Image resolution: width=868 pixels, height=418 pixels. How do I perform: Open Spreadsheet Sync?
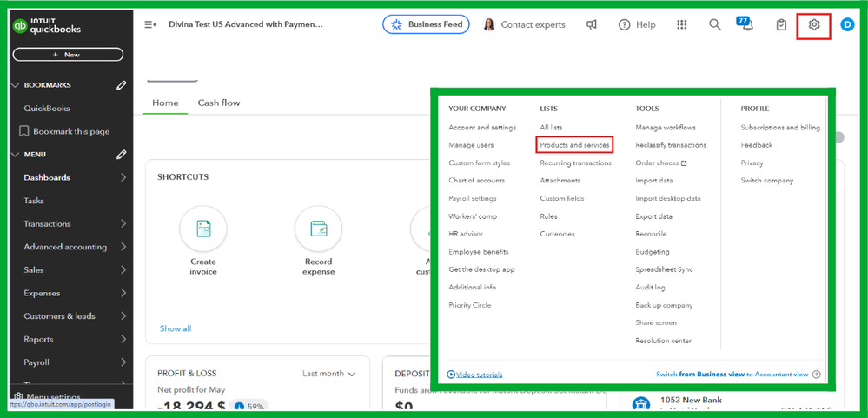[665, 269]
